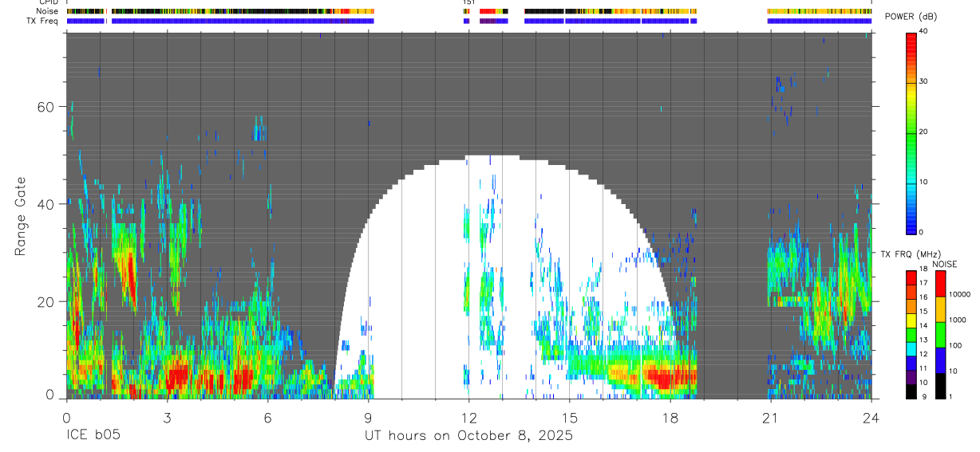The width and height of the screenshot is (980, 452).
Task: Pick the black 1-10 noise swatch
Action: coord(940,385)
